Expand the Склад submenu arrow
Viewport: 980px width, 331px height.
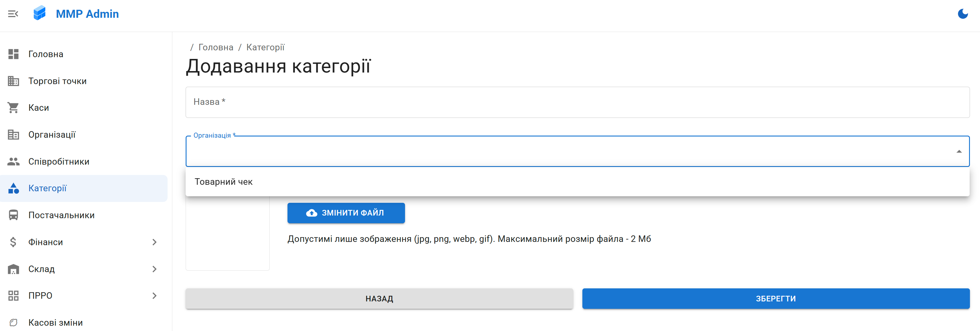point(154,269)
